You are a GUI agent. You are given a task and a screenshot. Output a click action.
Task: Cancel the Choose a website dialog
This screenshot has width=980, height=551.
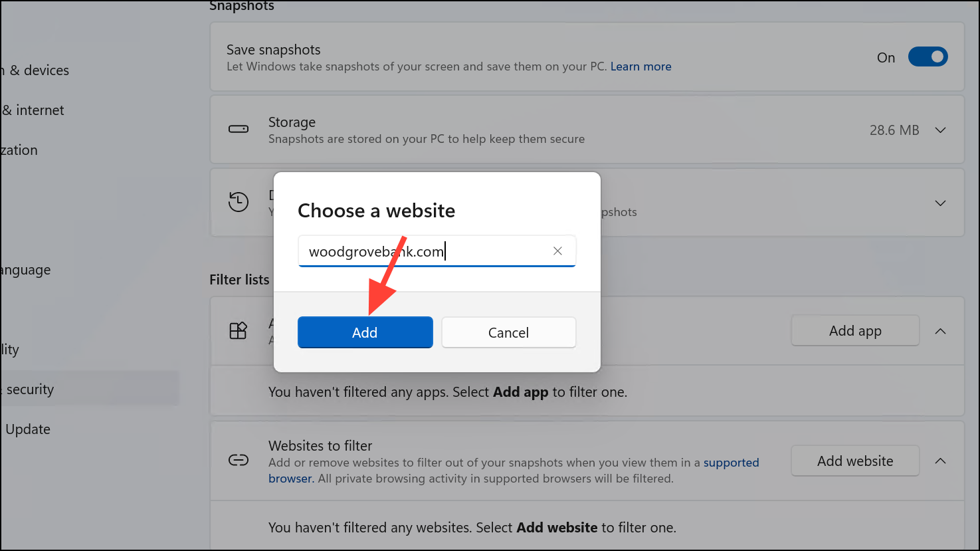pyautogui.click(x=508, y=332)
